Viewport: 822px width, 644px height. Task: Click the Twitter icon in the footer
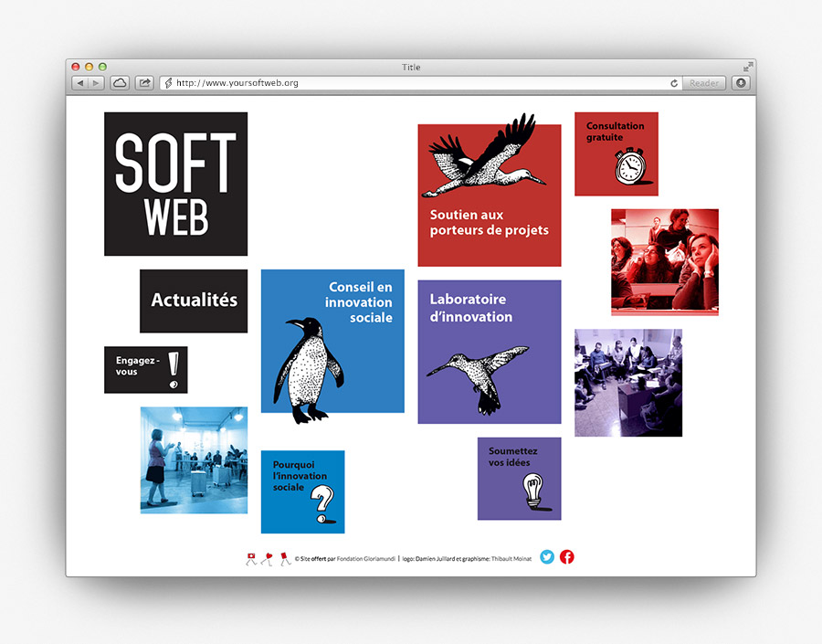(547, 557)
